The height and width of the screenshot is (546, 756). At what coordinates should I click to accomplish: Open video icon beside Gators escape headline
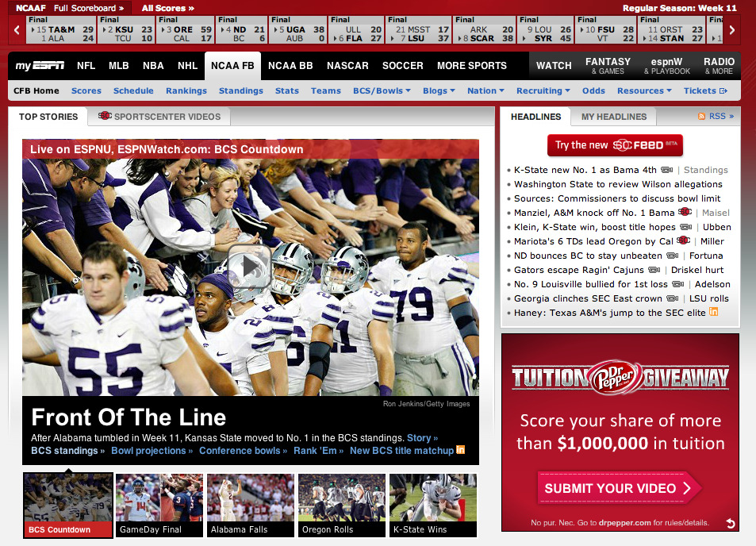654,270
